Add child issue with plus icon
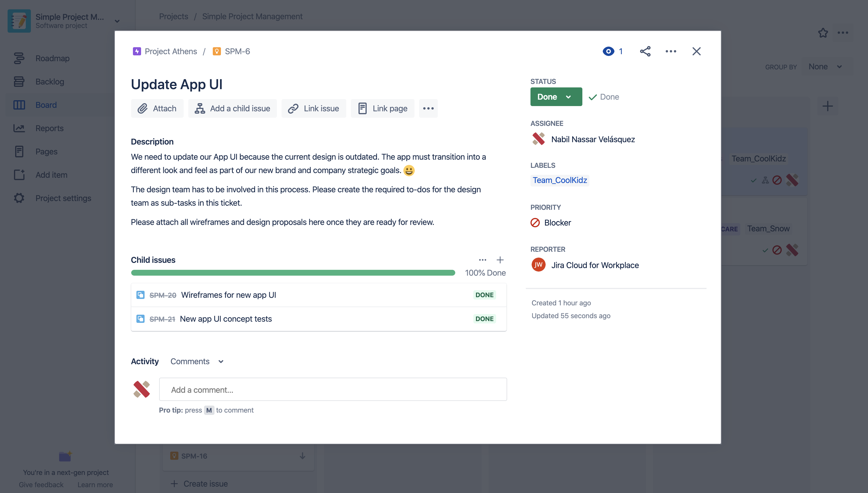868x493 pixels. pyautogui.click(x=500, y=260)
